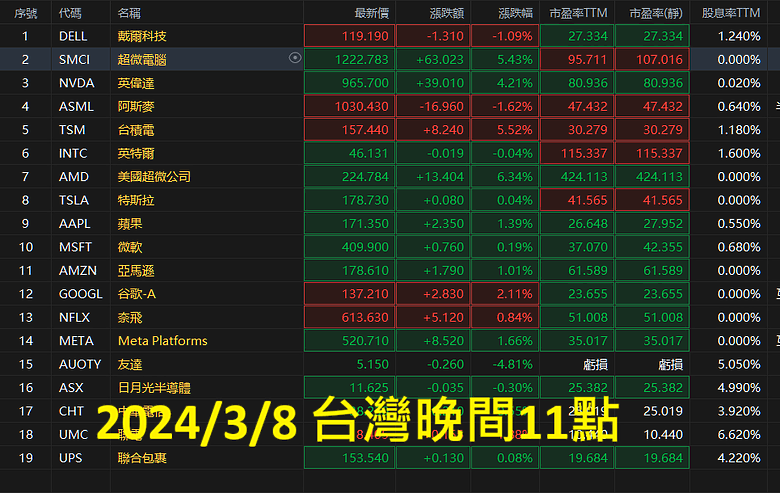
Task: Sort by 最新價 column header
Action: click(x=371, y=13)
